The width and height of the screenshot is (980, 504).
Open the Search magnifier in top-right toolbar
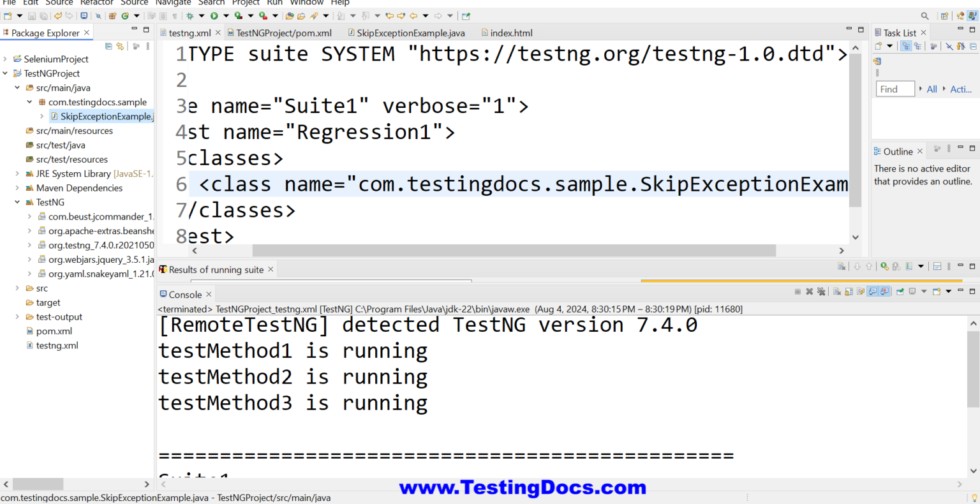[x=924, y=16]
